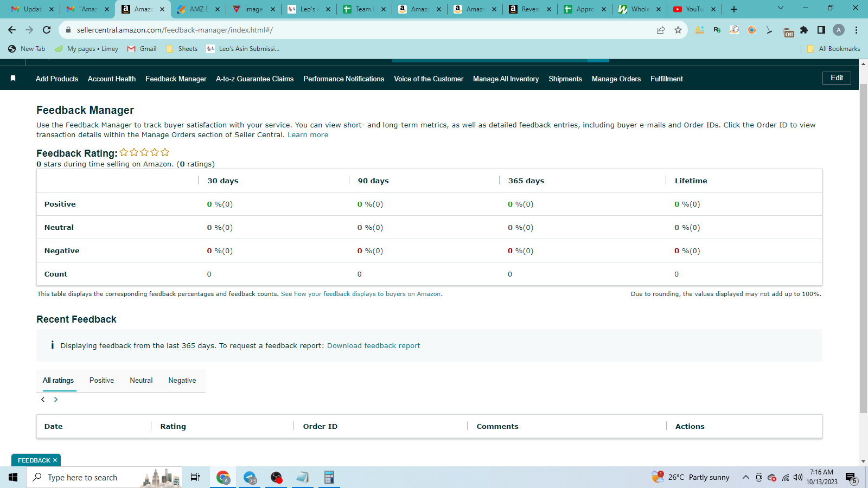
Task: Select the All ratings tab
Action: pos(58,380)
